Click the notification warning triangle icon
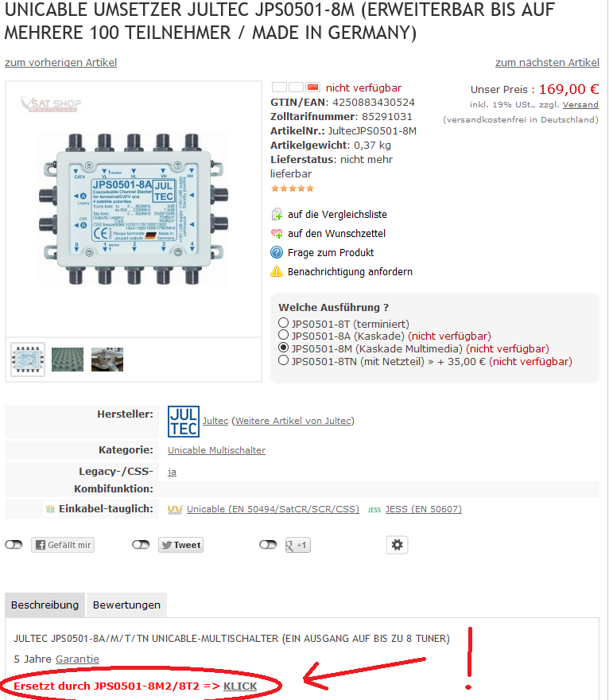 277,271
